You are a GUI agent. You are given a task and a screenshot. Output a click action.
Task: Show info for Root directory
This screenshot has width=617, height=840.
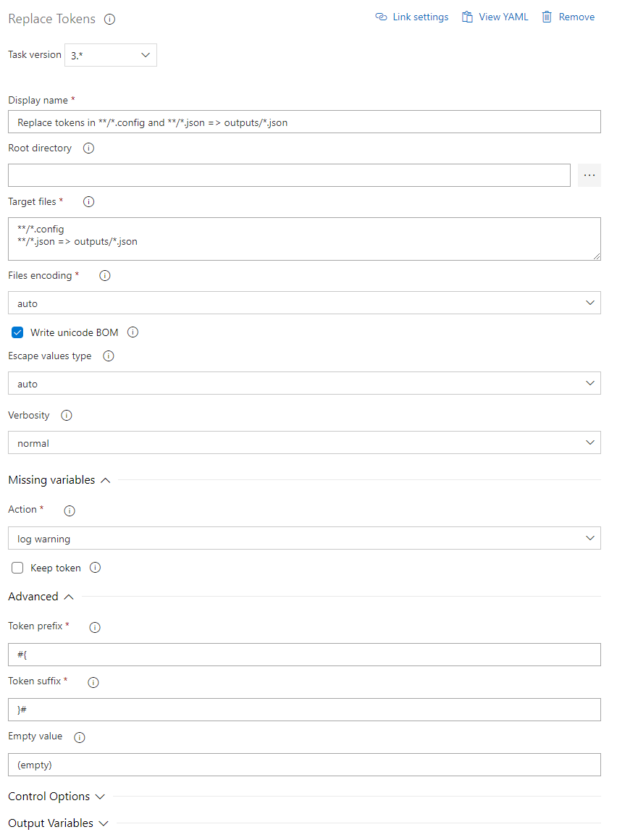click(x=88, y=148)
